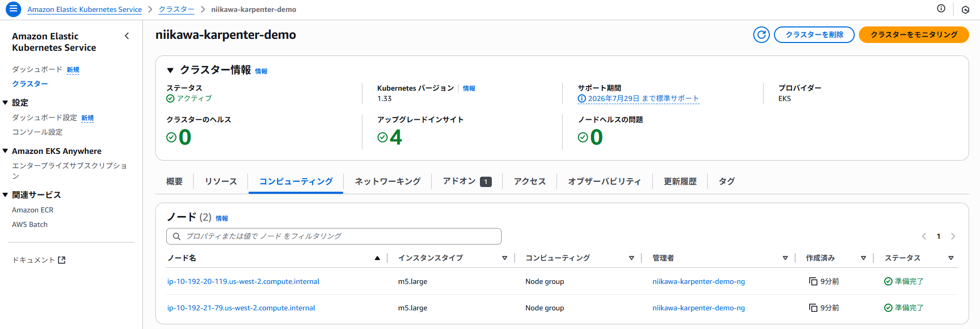
Task: Click クラスターを削除 button
Action: [x=814, y=35]
